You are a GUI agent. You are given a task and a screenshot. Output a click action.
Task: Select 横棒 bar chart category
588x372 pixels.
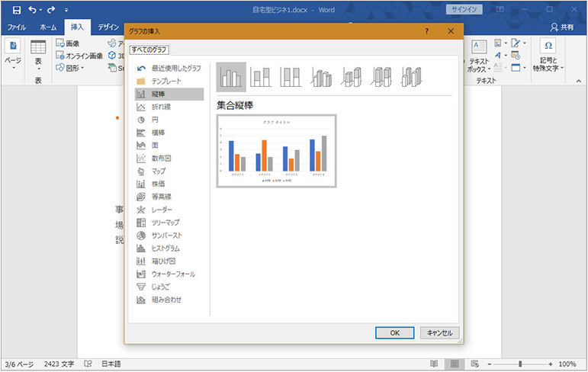click(169, 133)
